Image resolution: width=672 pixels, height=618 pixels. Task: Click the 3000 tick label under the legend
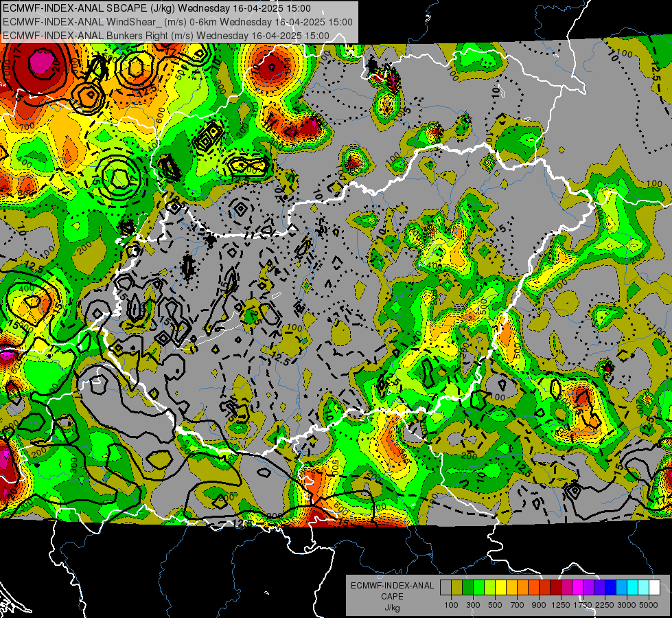627,605
